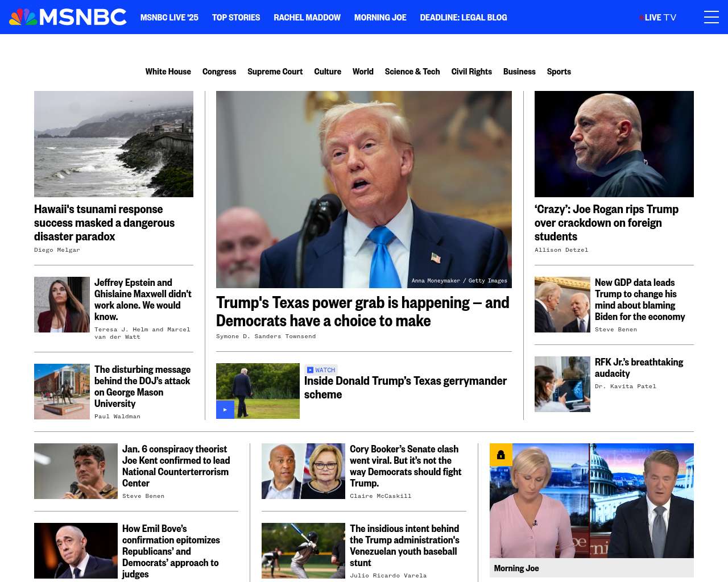This screenshot has width=728, height=582.
Task: Go to MSNBC LIVE '25
Action: pyautogui.click(x=169, y=18)
